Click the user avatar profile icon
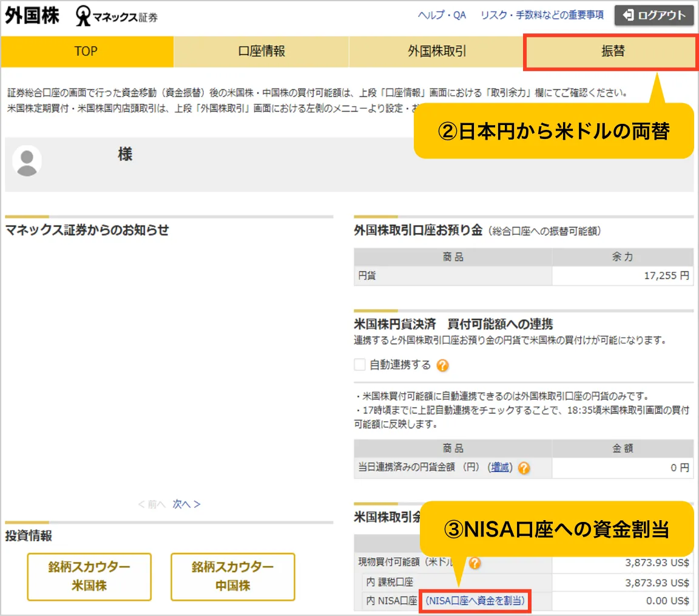The height and width of the screenshot is (616, 699). (27, 160)
